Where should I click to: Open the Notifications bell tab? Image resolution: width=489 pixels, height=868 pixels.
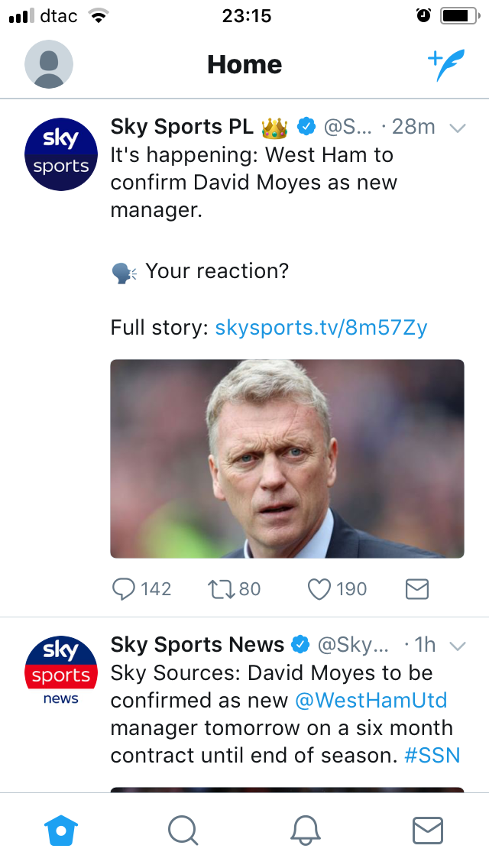[305, 831]
